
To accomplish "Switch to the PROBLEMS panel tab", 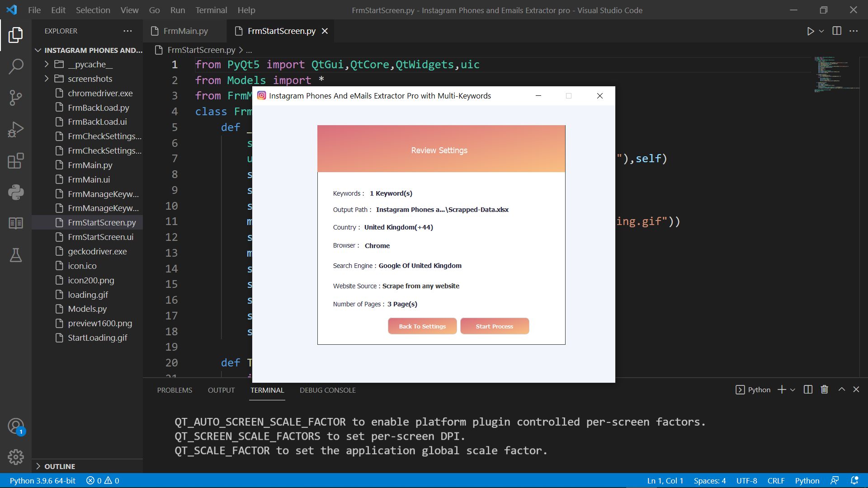I will 175,390.
